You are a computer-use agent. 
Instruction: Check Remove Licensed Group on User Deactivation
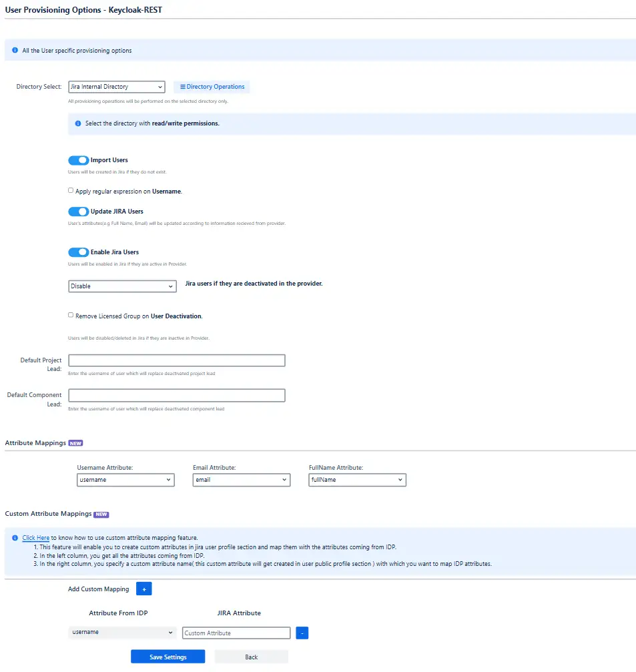pos(71,315)
